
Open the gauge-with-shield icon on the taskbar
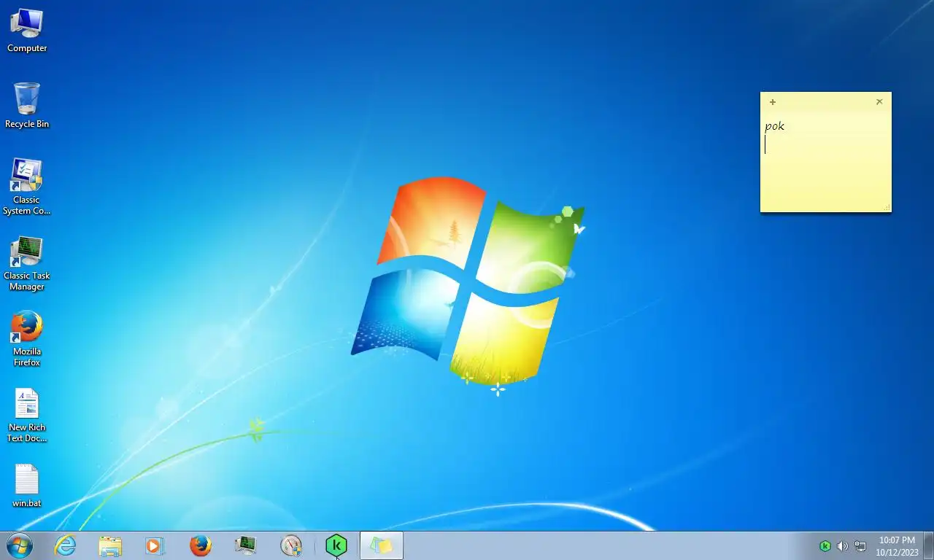tap(291, 545)
